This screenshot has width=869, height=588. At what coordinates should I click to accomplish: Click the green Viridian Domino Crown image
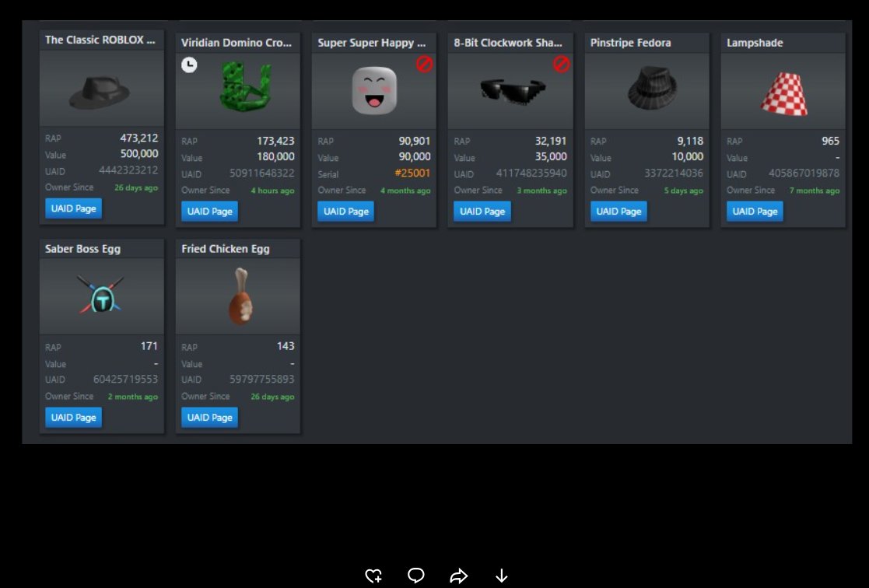(x=246, y=86)
